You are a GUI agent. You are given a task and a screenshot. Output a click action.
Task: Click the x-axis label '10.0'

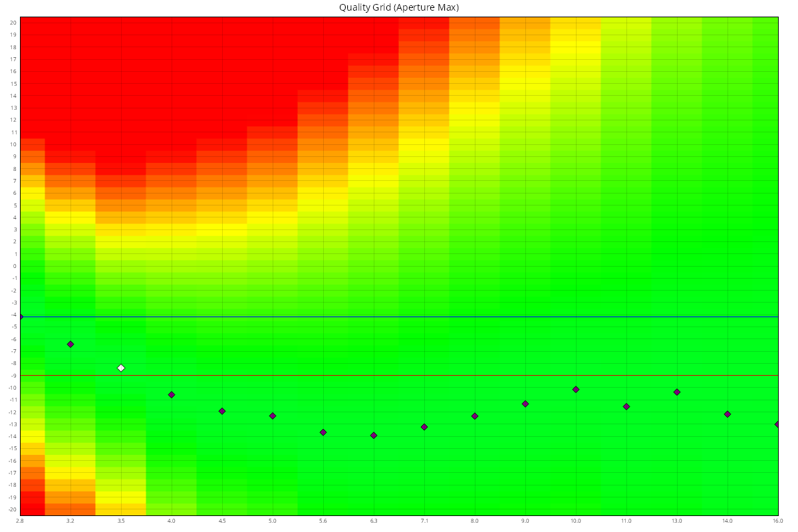pyautogui.click(x=576, y=521)
